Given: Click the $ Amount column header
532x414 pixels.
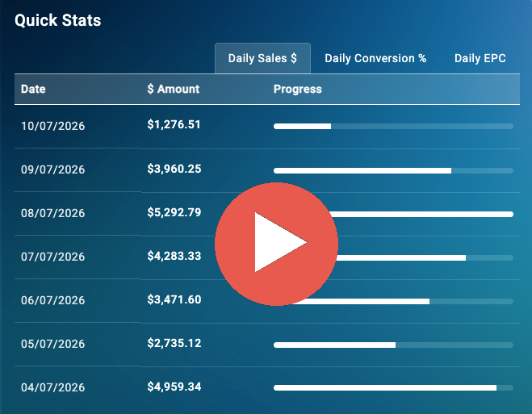Looking at the screenshot, I should click(x=173, y=89).
